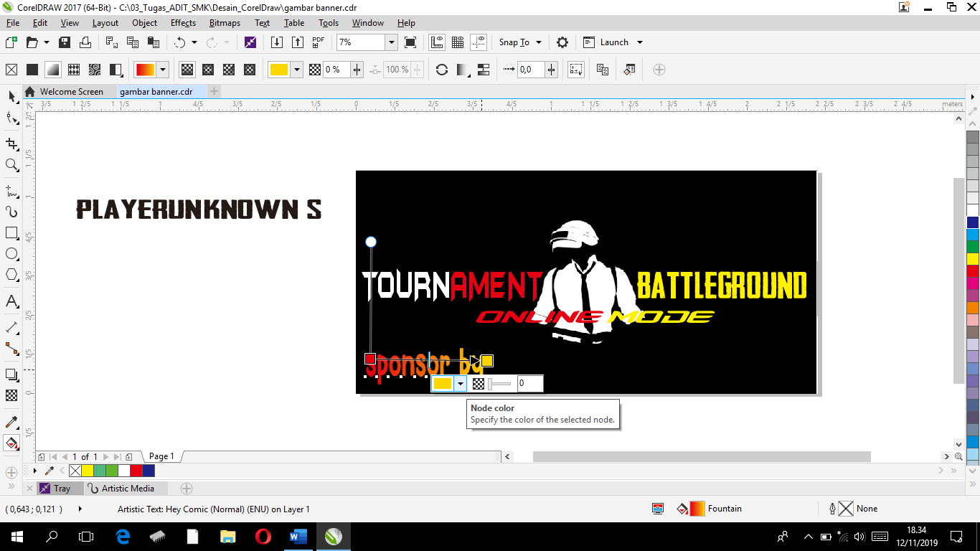This screenshot has height=551, width=980.
Task: Select the Drop Shadow tool
Action: pos(11,375)
